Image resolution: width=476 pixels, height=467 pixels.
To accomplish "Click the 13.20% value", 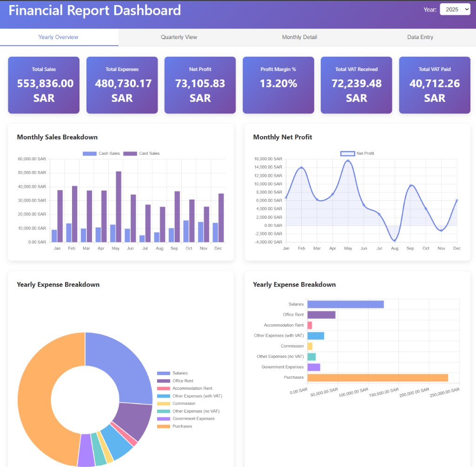I will coord(278,84).
